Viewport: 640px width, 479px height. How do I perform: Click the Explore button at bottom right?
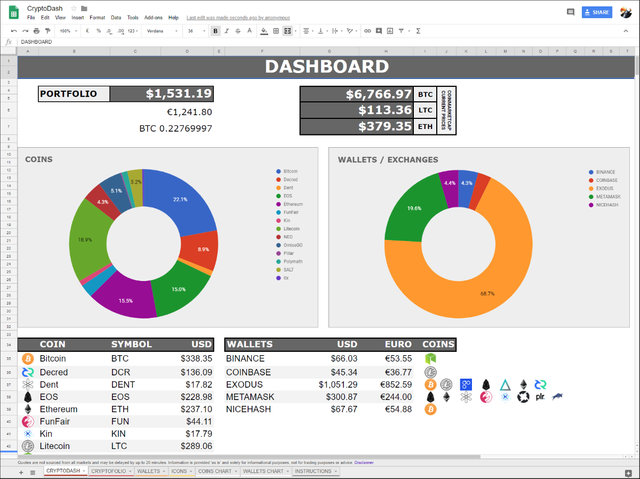(628, 472)
